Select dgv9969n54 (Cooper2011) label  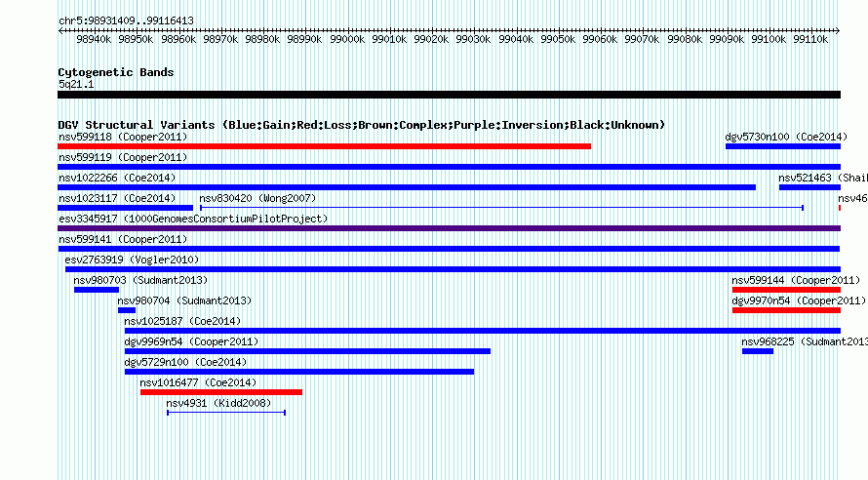click(x=191, y=341)
